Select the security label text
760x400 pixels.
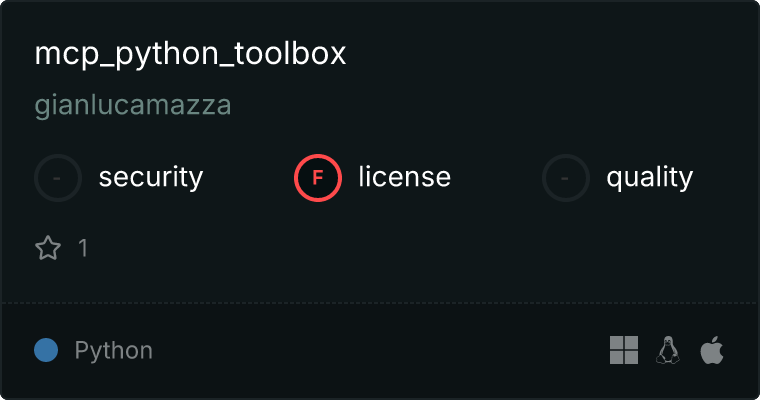pos(151,177)
